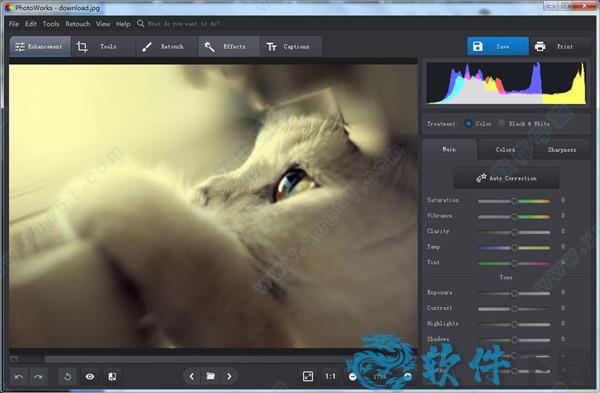600x393 pixels.
Task: Go to the previous image arrow
Action: click(192, 377)
